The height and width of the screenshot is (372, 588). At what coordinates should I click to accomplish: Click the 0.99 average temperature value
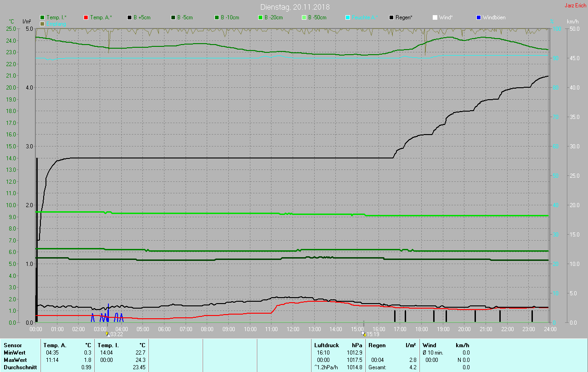[x=86, y=367]
